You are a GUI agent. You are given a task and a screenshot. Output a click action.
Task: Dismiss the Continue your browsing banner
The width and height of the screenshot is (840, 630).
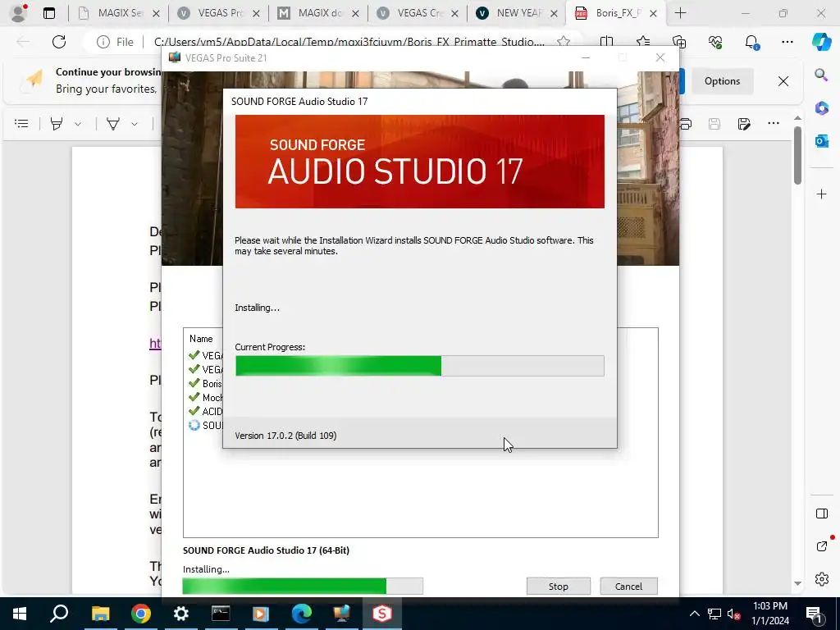click(783, 81)
